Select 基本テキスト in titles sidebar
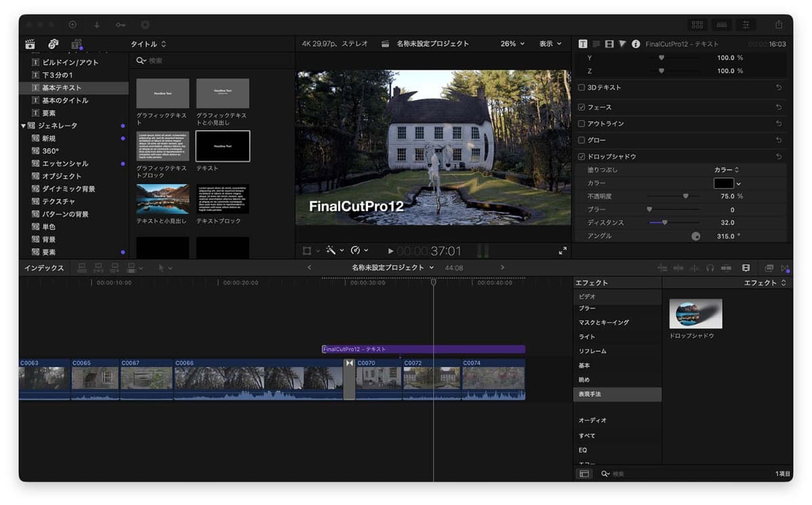The image size is (812, 505). (73, 88)
